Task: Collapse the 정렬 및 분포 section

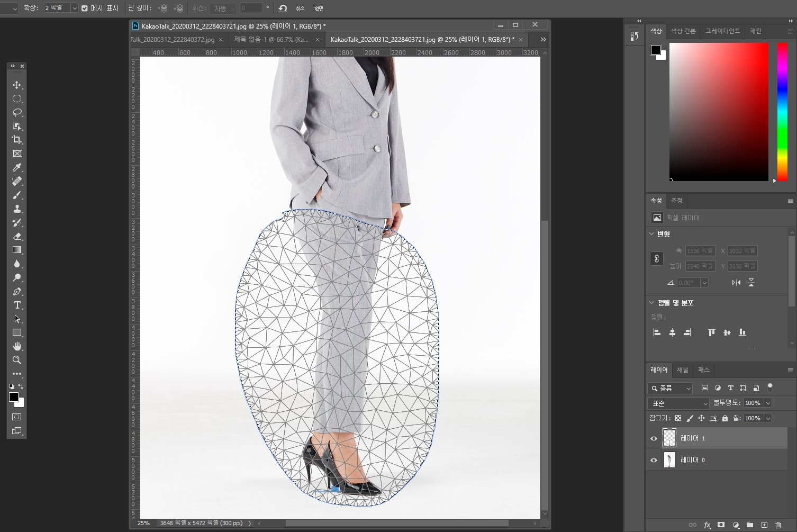Action: [651, 303]
